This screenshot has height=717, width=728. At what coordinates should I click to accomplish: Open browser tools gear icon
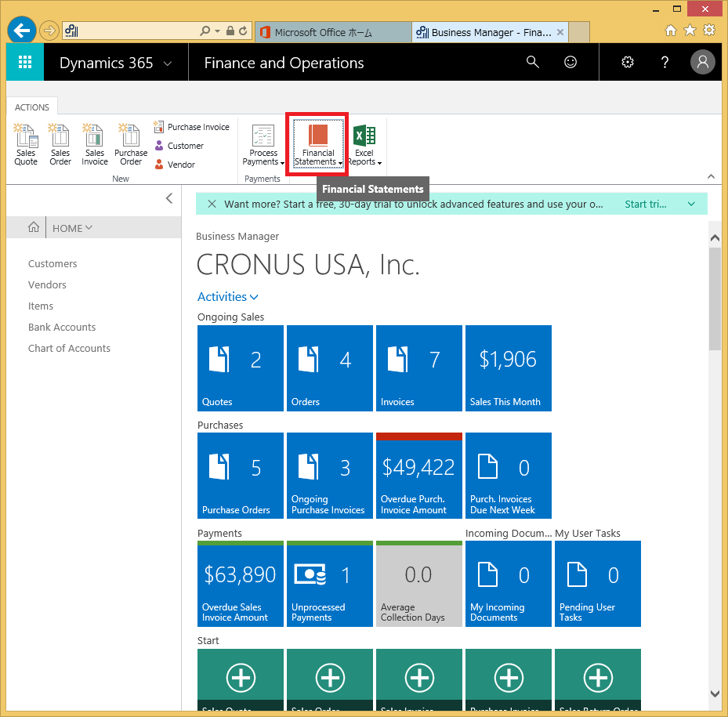click(x=709, y=31)
